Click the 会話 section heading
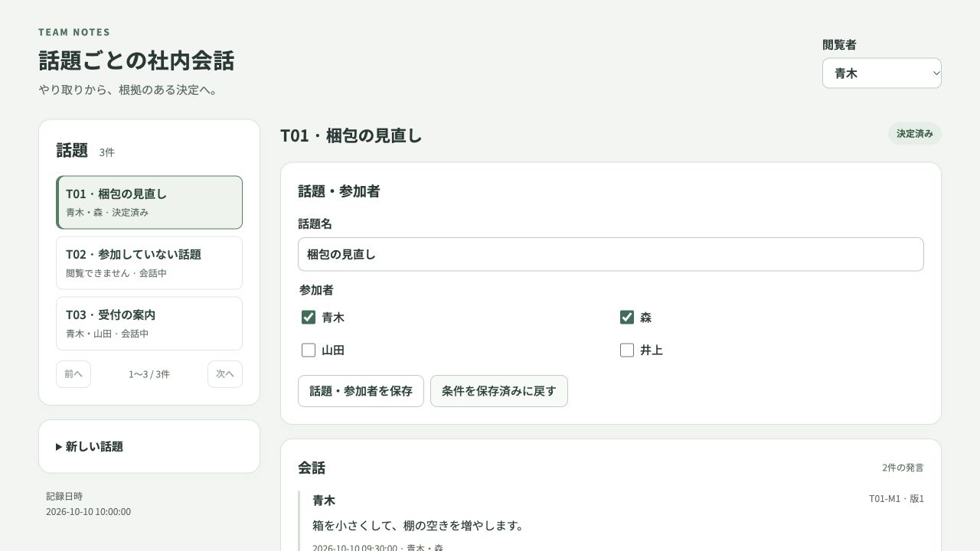 (x=312, y=468)
